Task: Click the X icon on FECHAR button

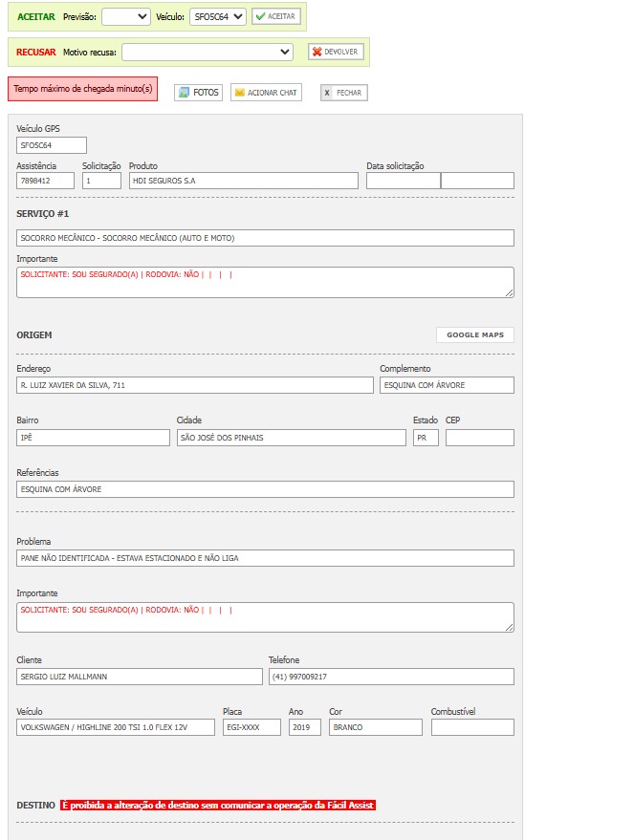Action: coord(327,93)
